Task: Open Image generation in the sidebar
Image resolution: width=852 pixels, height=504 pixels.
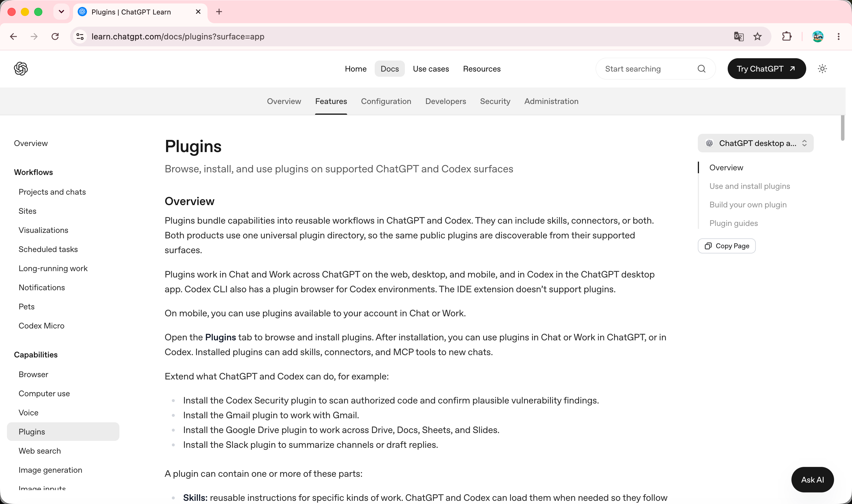Action: pyautogui.click(x=50, y=470)
